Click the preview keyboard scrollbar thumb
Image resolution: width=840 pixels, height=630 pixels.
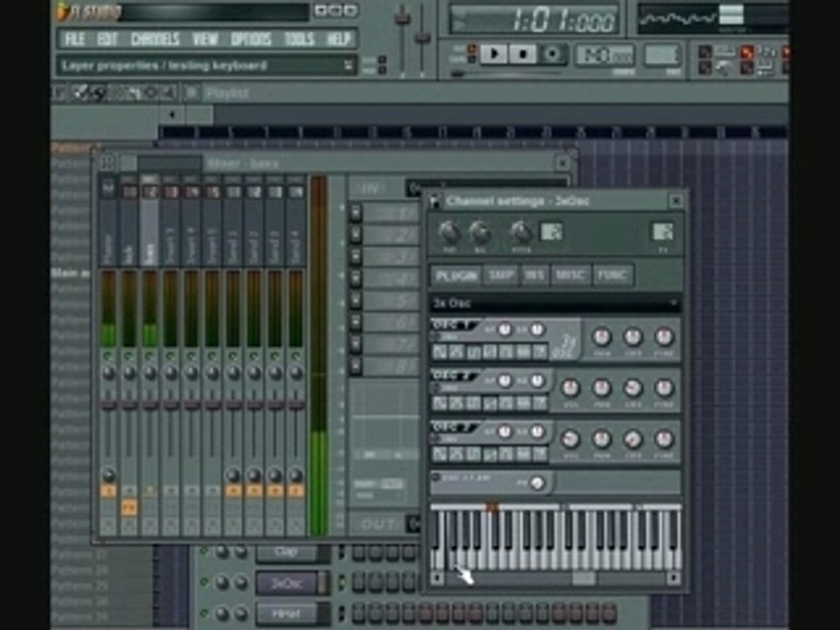[584, 578]
